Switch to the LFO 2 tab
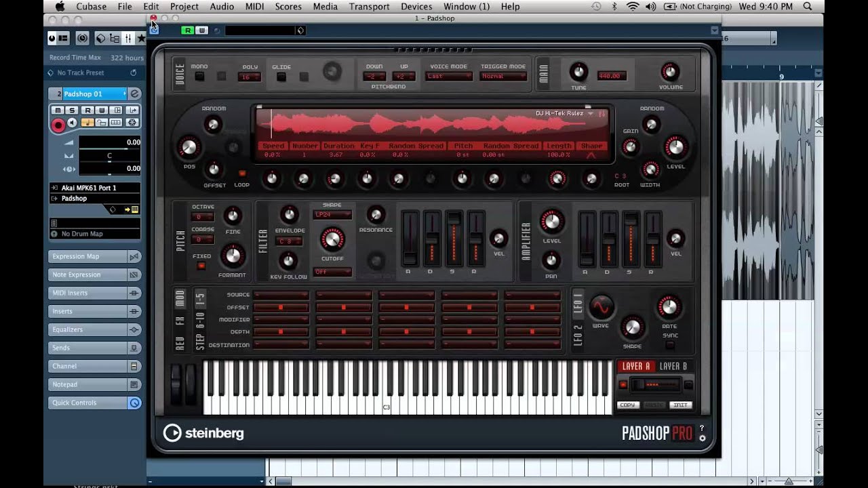 tap(578, 335)
